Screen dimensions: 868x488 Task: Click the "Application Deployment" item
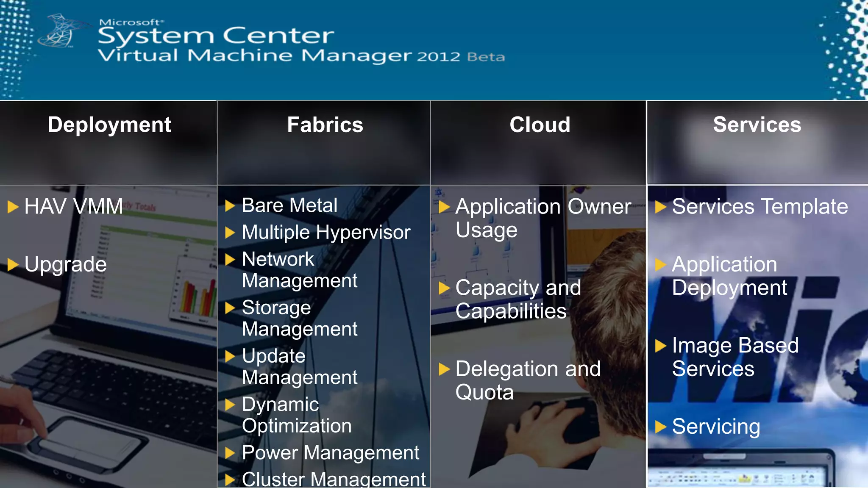(x=729, y=276)
